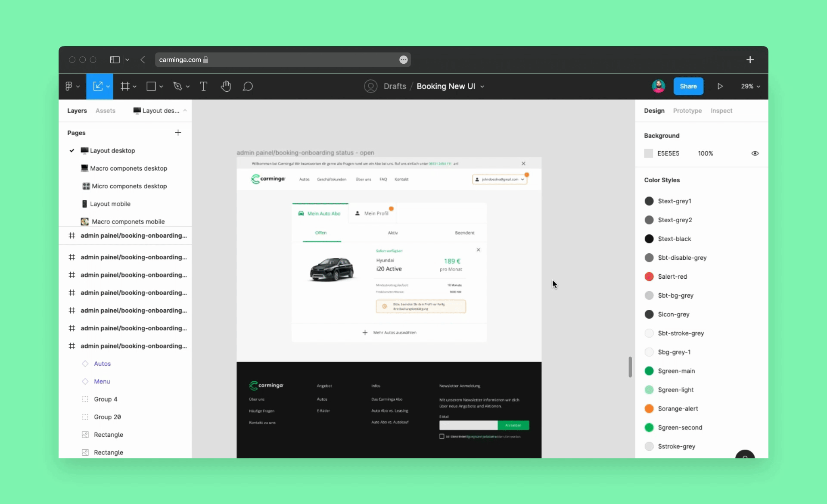Select the Frame tool
The image size is (827, 504).
(125, 86)
